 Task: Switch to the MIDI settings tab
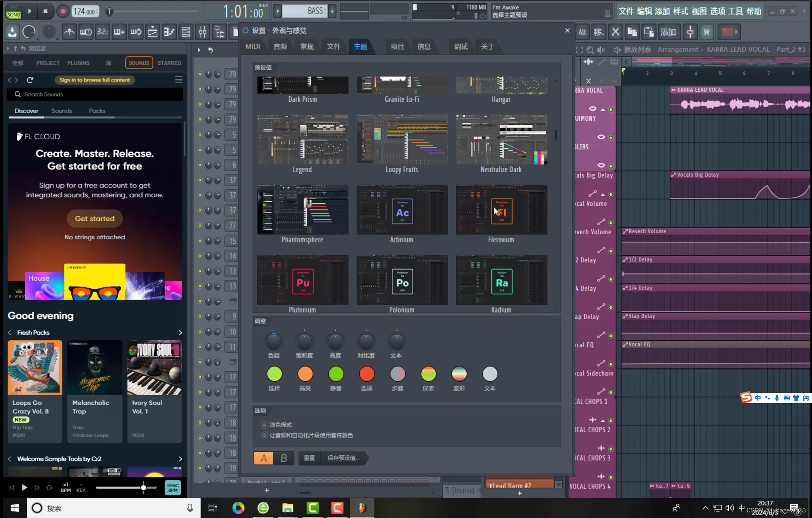coord(252,47)
